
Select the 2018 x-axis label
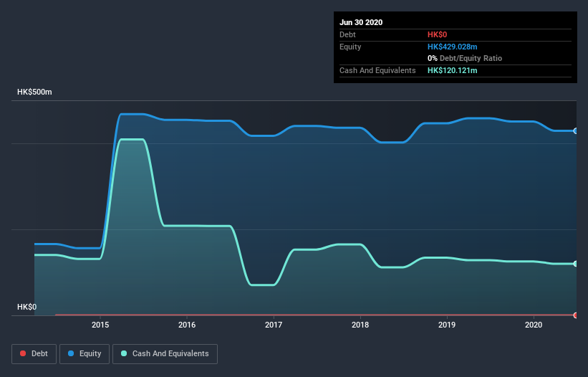360,325
